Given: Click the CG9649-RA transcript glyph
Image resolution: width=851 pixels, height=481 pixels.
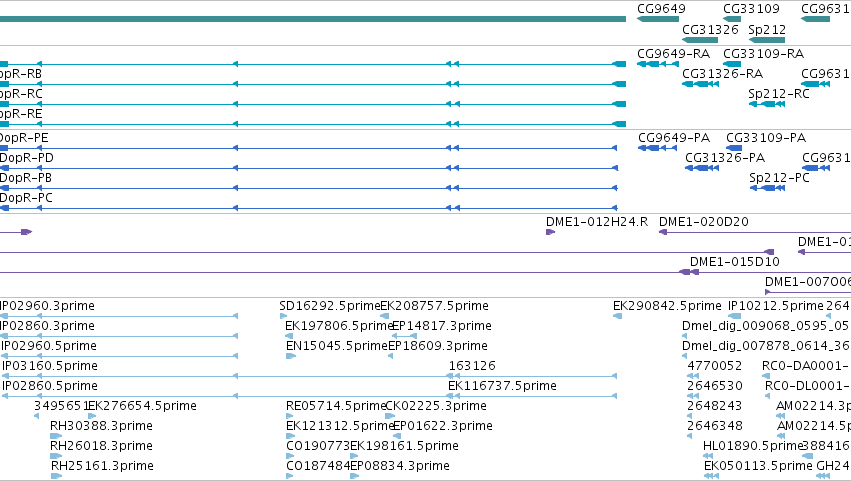Looking at the screenshot, I should [658, 64].
